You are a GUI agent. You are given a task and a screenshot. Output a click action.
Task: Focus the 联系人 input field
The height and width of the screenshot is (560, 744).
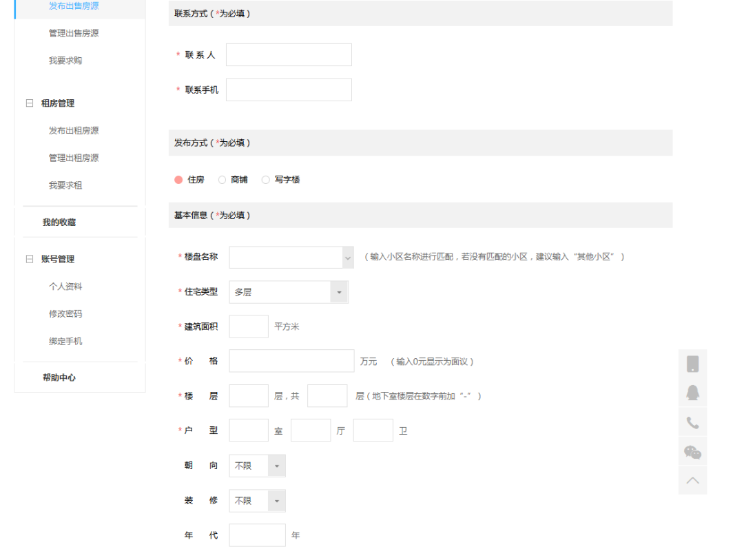point(289,54)
